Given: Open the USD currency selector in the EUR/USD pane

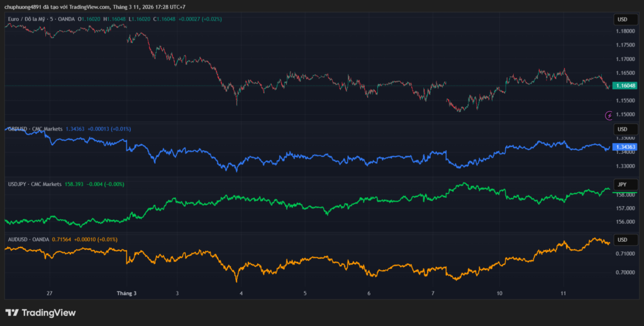Looking at the screenshot, I should [621, 19].
